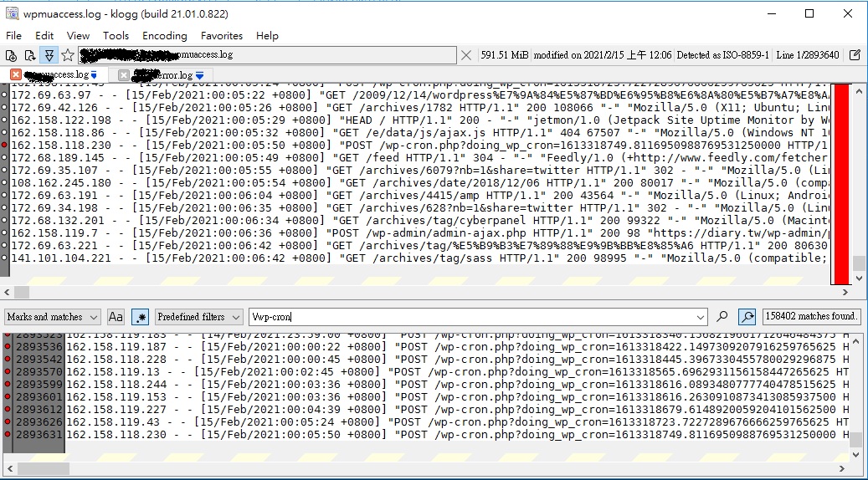Screen dimensions: 868x480
Task: Toggle the follow file button
Action: point(49,55)
